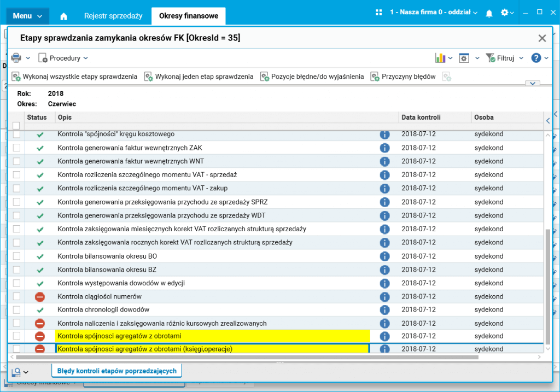Open the Procedury dropdown
Viewport: 560px width, 392px height.
[63, 58]
